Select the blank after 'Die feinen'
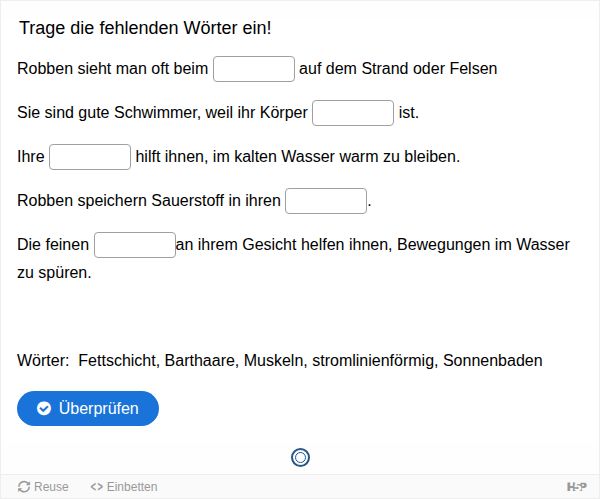600x499 pixels. click(135, 245)
